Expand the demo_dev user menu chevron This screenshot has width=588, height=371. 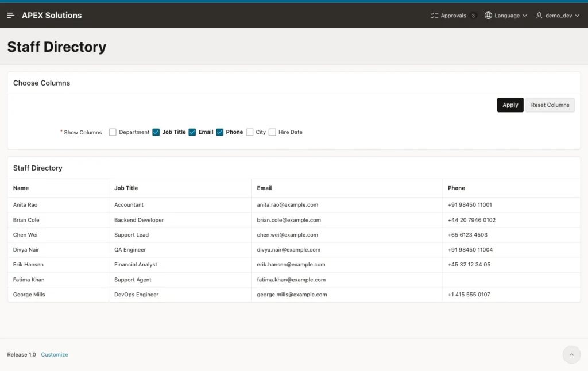point(577,16)
